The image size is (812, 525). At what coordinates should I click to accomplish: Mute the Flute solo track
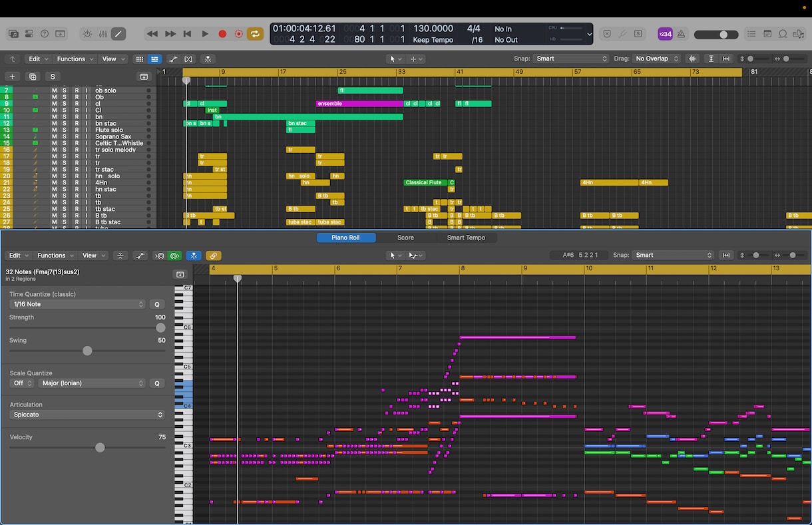tap(55, 130)
